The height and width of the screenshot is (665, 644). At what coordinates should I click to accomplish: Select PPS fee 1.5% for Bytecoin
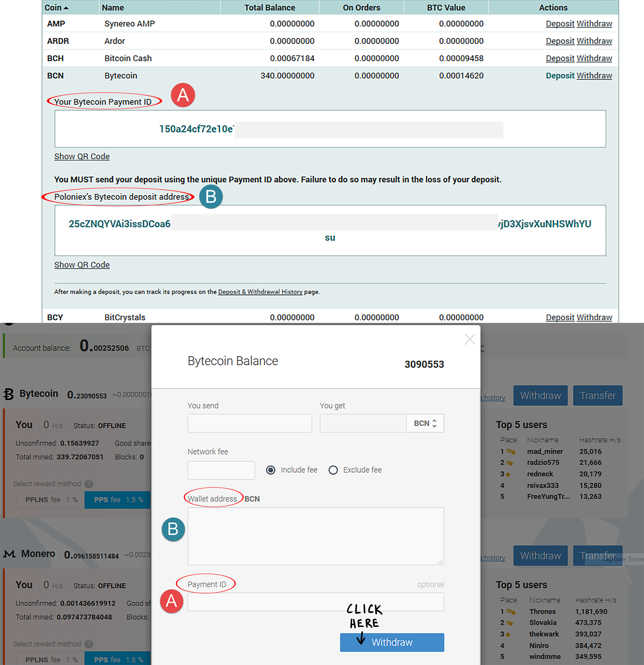click(117, 500)
